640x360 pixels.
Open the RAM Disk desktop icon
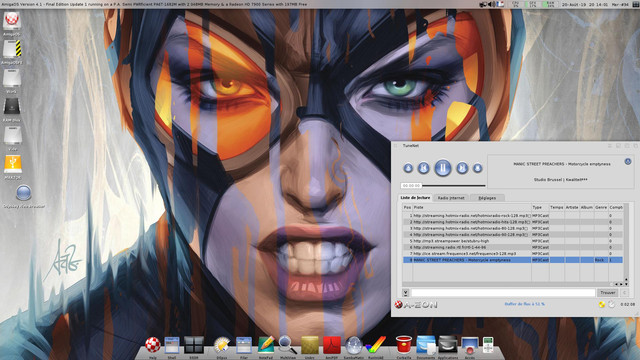tap(12, 107)
